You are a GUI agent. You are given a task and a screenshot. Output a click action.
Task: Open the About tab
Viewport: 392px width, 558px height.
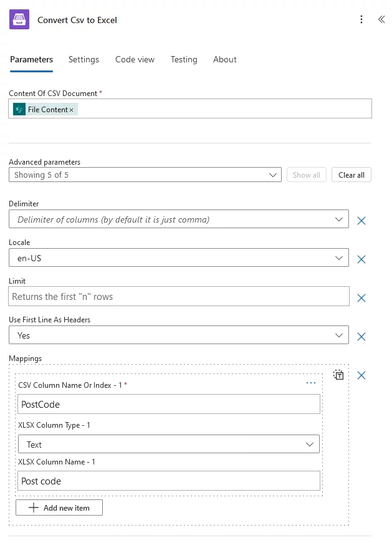(225, 59)
